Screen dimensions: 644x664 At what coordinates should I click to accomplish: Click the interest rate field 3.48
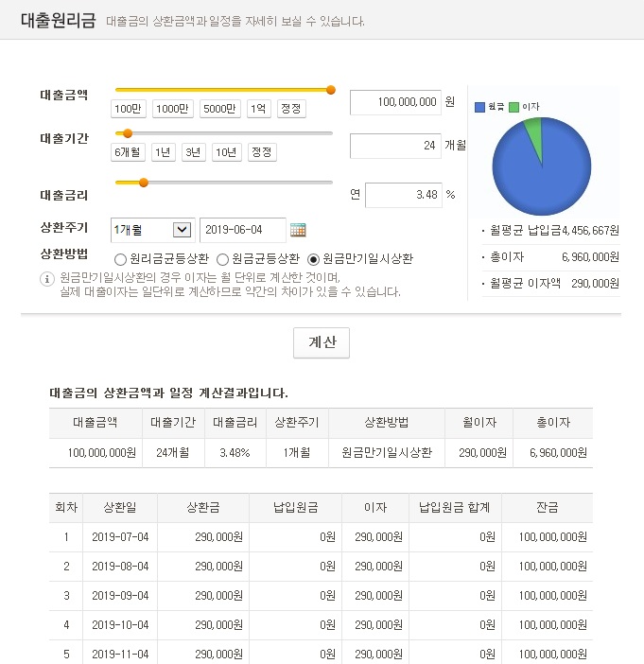tap(404, 195)
